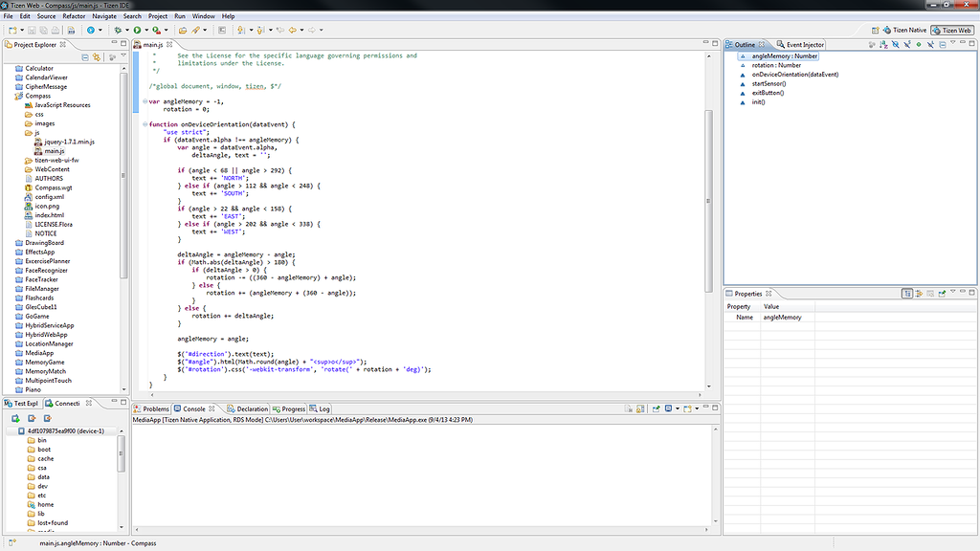Open the Run button dropdown arrow

145,31
